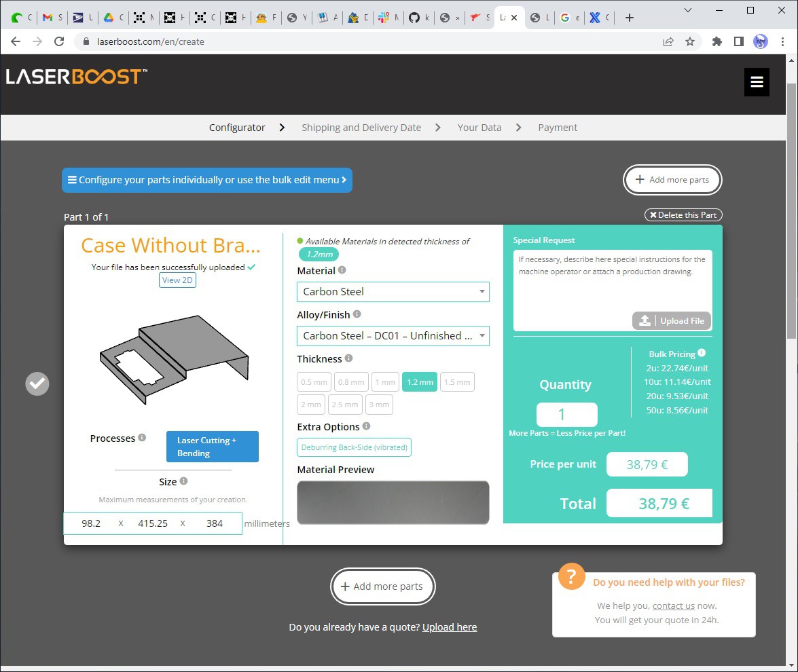Toggle the part selection checkmark circle
This screenshot has width=798, height=672.
click(x=37, y=384)
